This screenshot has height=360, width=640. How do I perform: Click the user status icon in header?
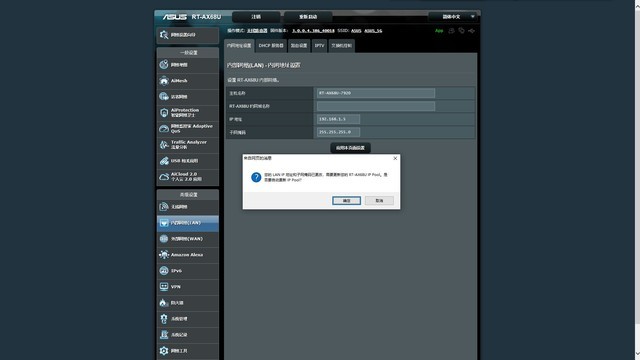(x=451, y=31)
